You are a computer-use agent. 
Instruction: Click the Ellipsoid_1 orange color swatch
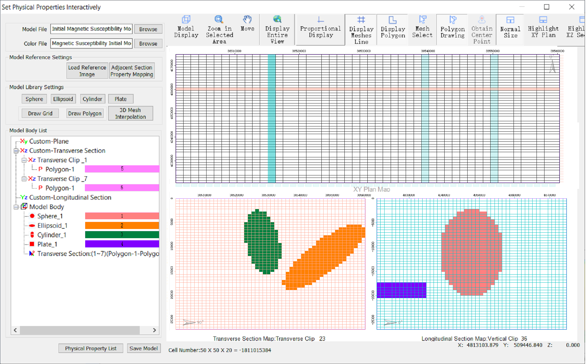click(x=122, y=225)
